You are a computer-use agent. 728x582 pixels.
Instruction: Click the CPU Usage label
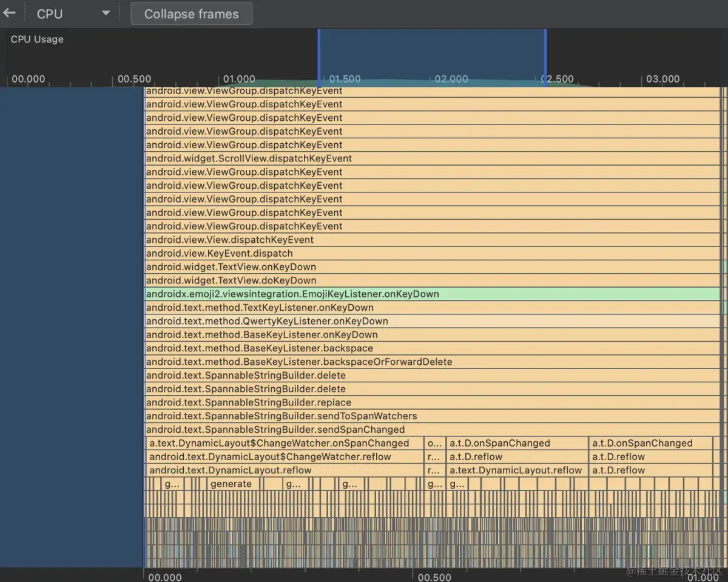(37, 39)
